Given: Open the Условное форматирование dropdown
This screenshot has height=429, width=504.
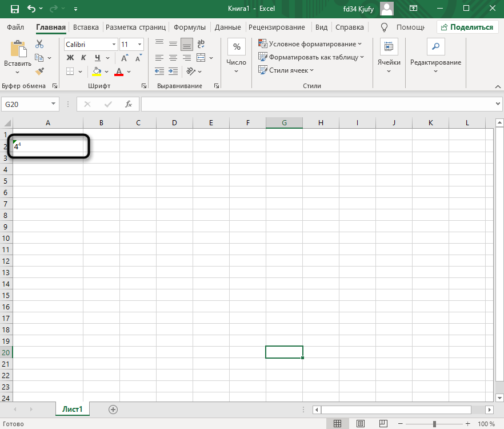Looking at the screenshot, I should coord(310,44).
